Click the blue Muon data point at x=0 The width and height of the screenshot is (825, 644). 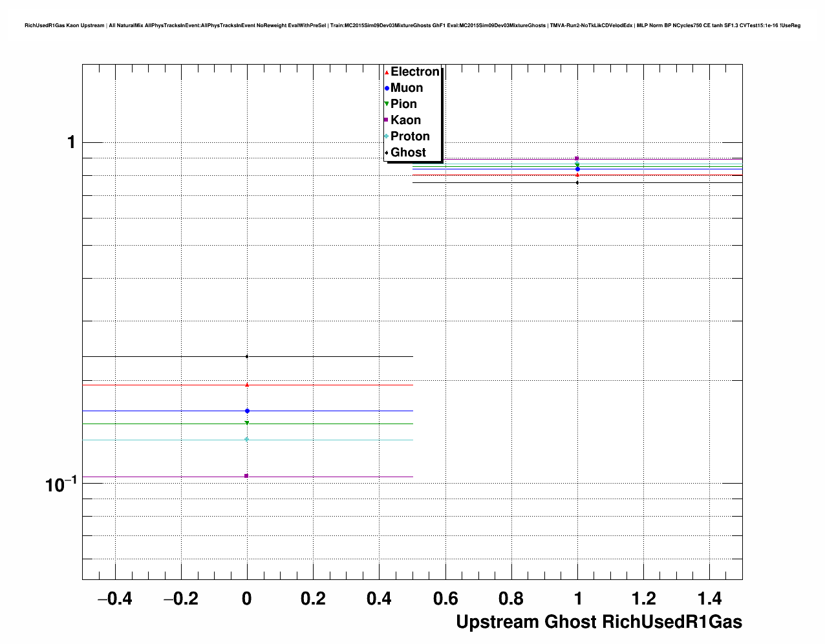click(x=247, y=411)
